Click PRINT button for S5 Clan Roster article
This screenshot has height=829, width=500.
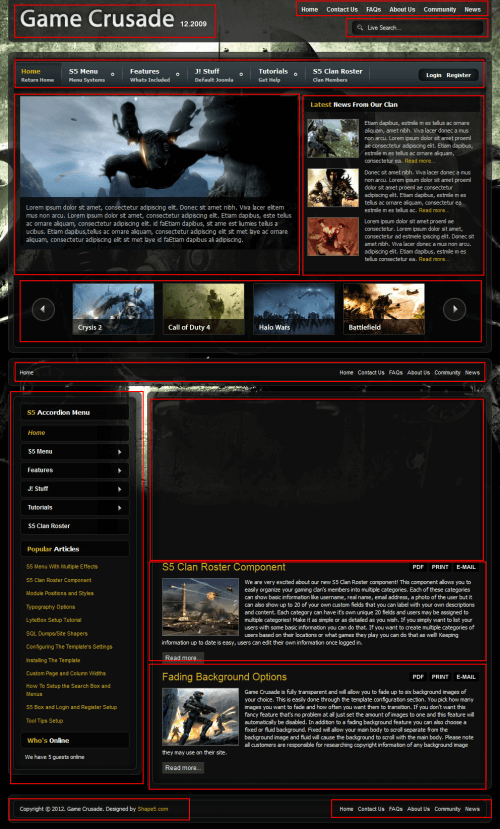pyautogui.click(x=440, y=567)
